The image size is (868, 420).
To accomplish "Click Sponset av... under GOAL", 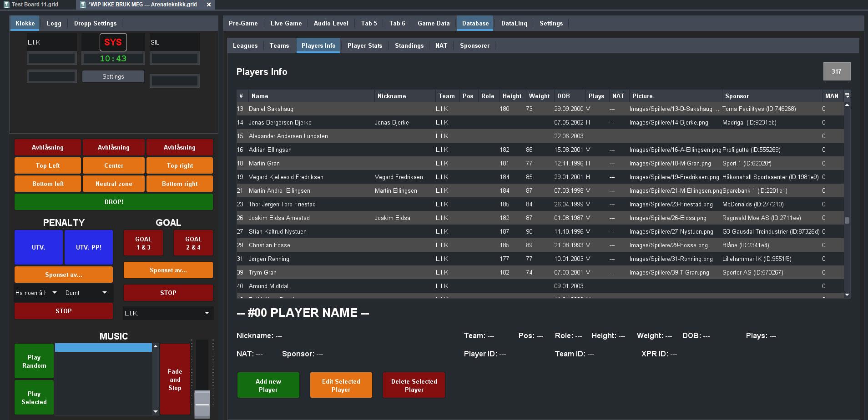I will [168, 270].
